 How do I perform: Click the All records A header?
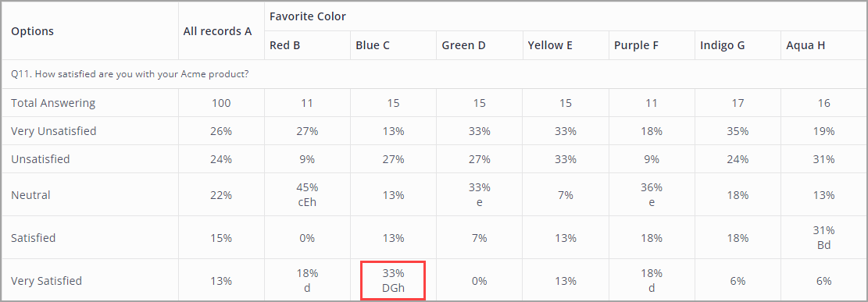(x=217, y=31)
